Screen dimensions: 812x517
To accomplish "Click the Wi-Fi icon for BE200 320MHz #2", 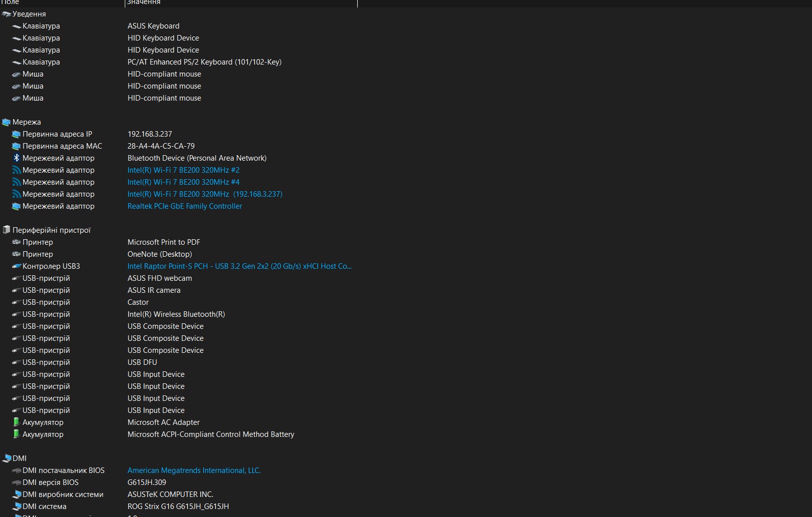I will tap(17, 170).
